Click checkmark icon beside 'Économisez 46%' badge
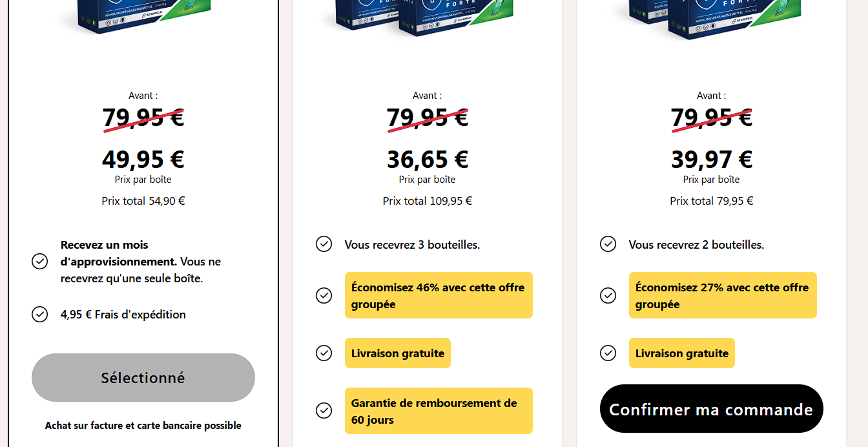 (324, 295)
